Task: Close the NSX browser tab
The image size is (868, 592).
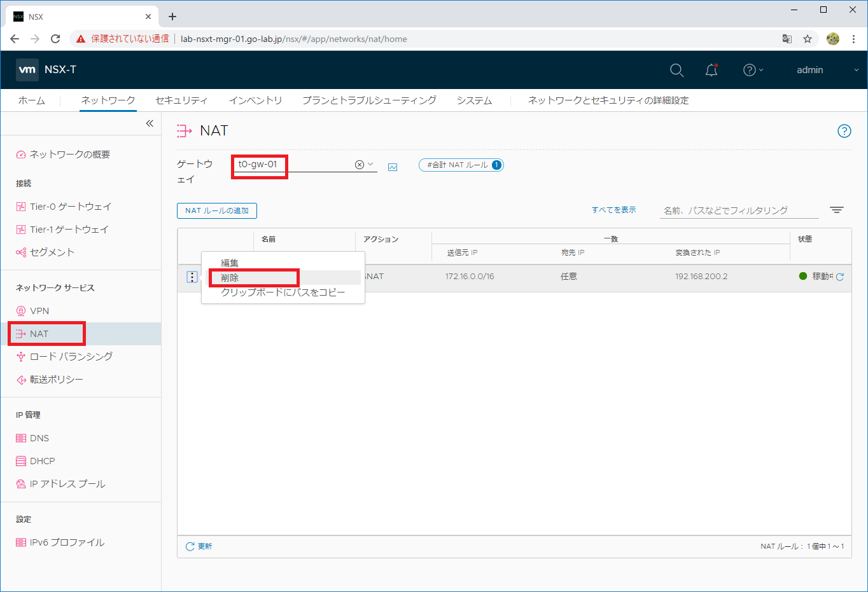Action: [149, 17]
